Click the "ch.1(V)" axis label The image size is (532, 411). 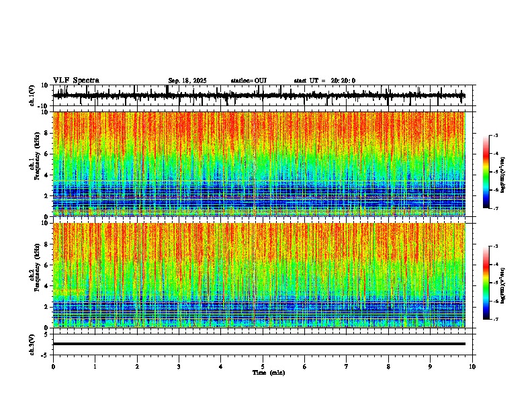(x=32, y=95)
